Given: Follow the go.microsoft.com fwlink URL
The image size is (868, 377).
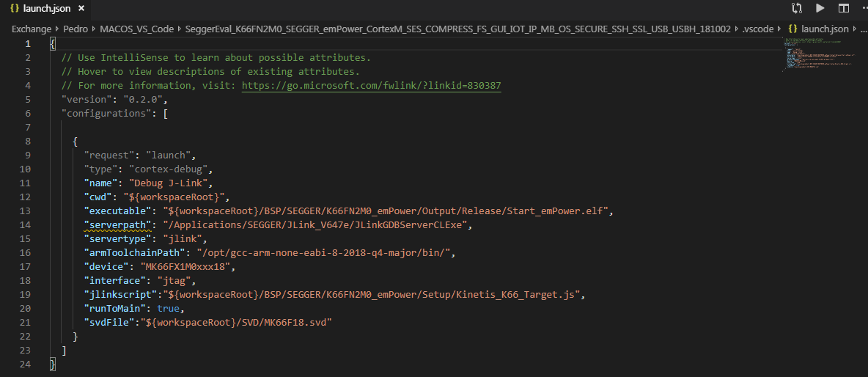Looking at the screenshot, I should [371, 85].
